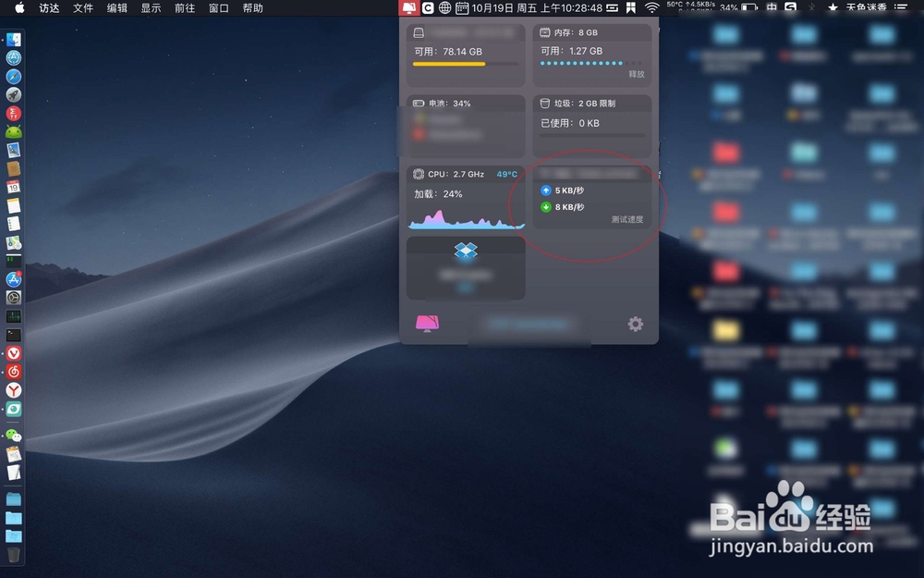Select the battery icon in 电池 panel
The width and height of the screenshot is (924, 578).
pyautogui.click(x=418, y=104)
